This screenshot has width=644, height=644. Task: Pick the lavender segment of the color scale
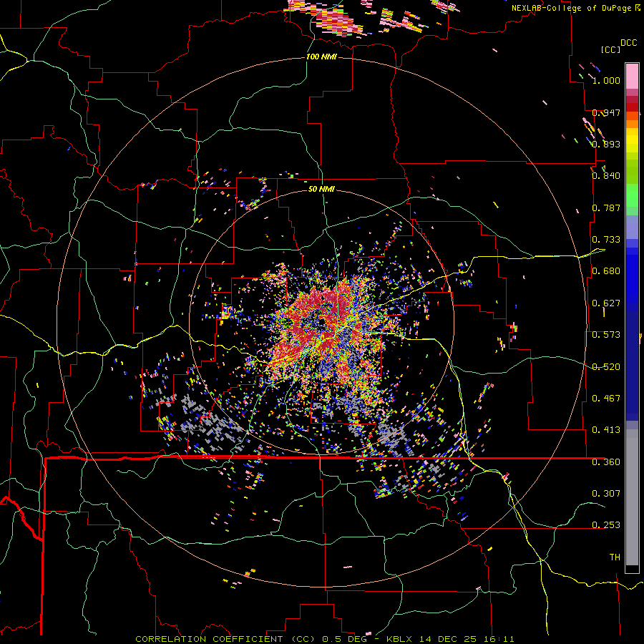click(x=632, y=228)
